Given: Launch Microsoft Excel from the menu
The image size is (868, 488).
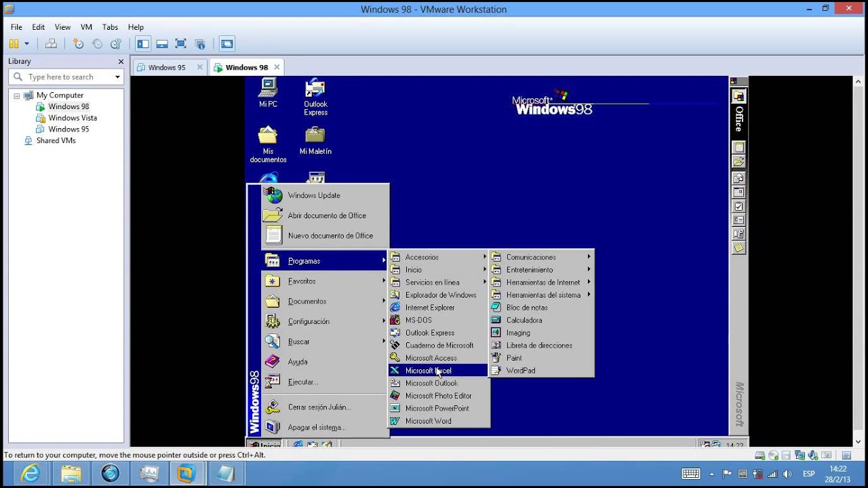Looking at the screenshot, I should tap(439, 371).
